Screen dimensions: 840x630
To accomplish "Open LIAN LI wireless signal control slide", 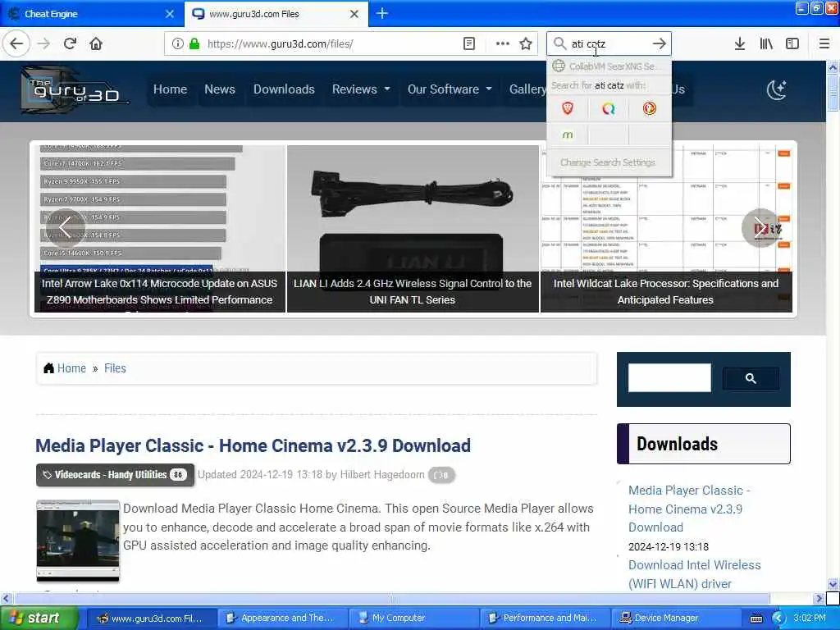I will click(x=413, y=228).
